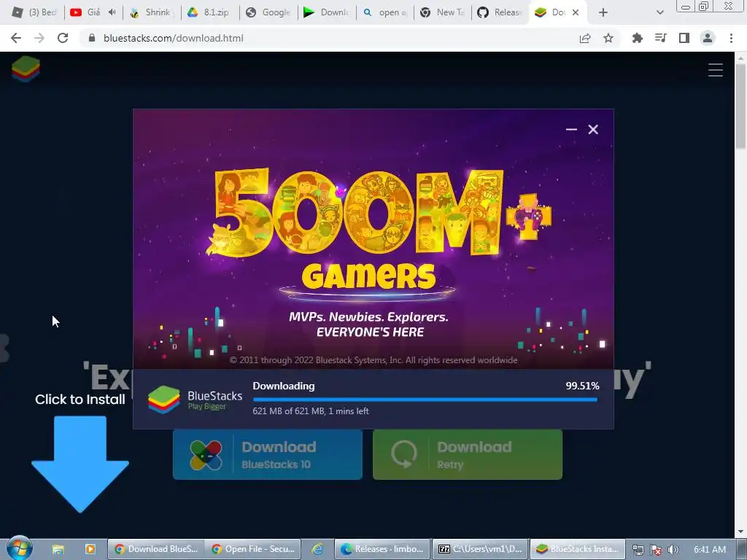Switch to the Google Play Downlc tab
The height and width of the screenshot is (560, 747).
327,12
